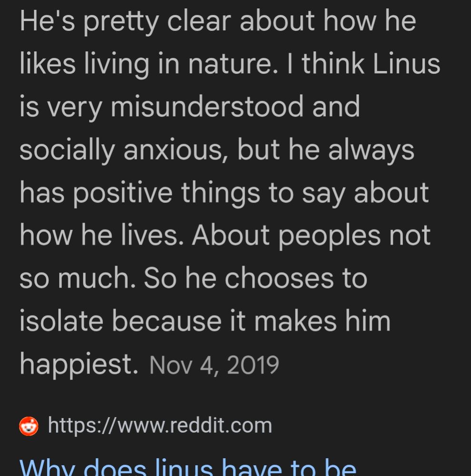The image size is (471, 476).
Task: Click the word "positive" in the snippet
Action: [123, 194]
